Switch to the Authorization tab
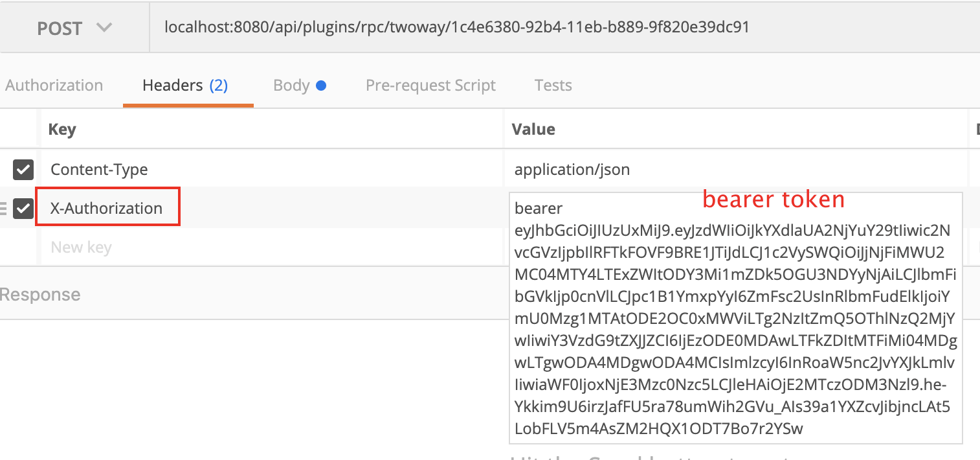 [x=54, y=86]
